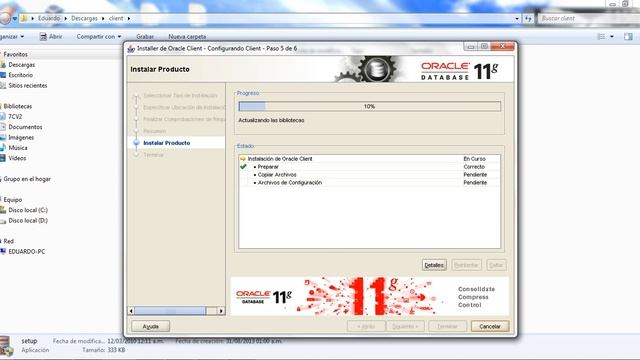Click the Ayuda button
This screenshot has width=640, height=360.
[x=151, y=326]
